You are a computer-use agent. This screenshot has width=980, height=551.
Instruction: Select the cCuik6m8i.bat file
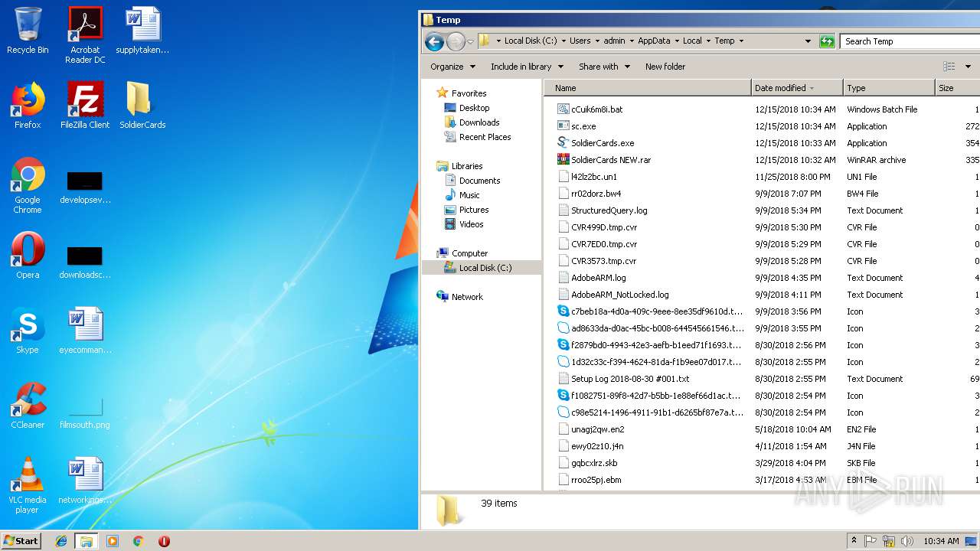(x=590, y=109)
